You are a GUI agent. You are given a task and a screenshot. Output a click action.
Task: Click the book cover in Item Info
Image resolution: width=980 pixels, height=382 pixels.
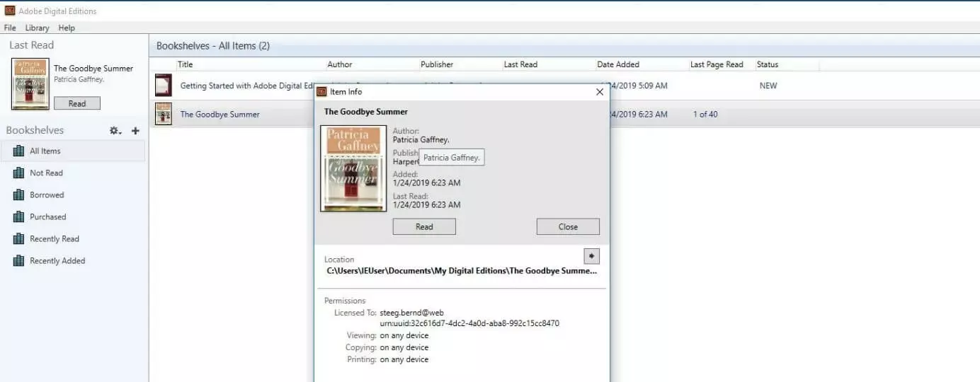(x=353, y=168)
